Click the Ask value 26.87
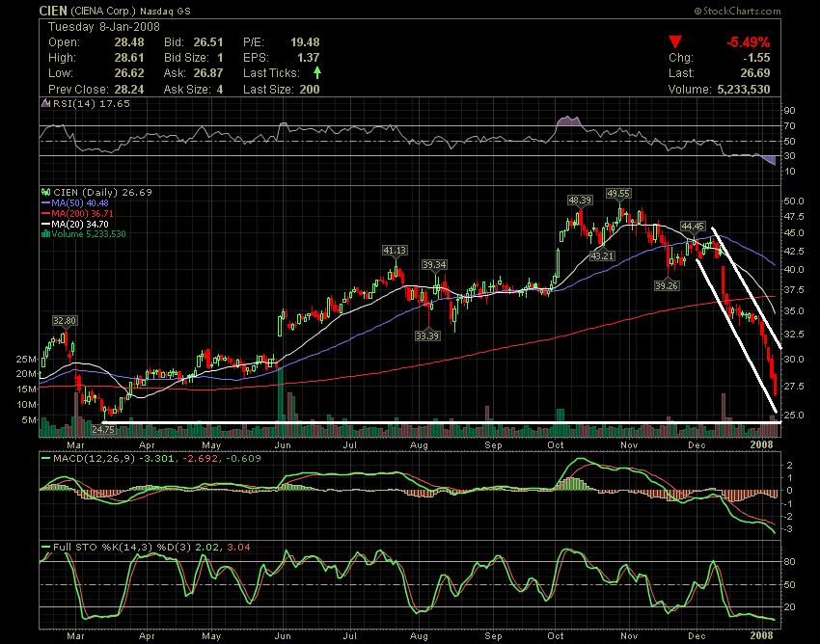Image resolution: width=820 pixels, height=644 pixels. pos(208,73)
